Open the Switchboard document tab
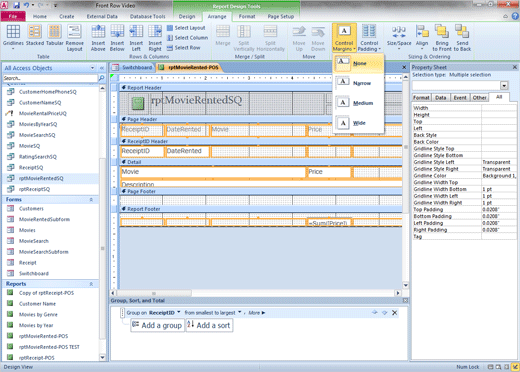The height and width of the screenshot is (372, 520). point(132,67)
